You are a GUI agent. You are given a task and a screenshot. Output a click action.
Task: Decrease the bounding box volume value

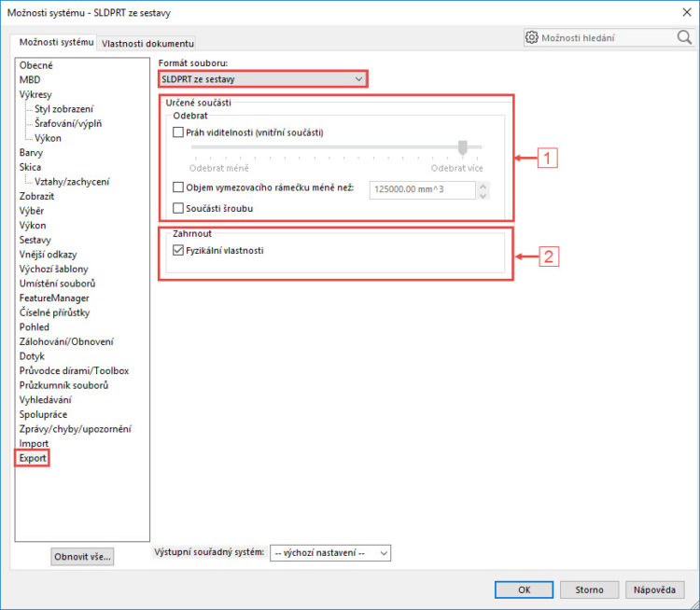point(483,195)
